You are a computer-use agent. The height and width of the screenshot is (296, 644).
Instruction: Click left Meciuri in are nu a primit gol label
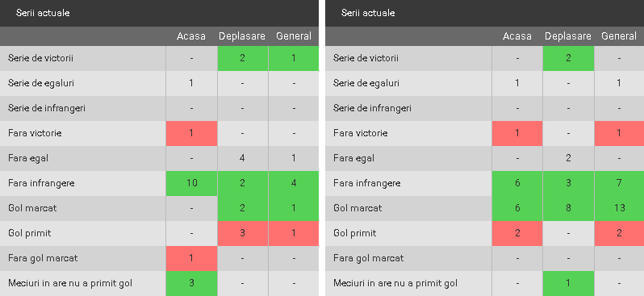(x=70, y=283)
